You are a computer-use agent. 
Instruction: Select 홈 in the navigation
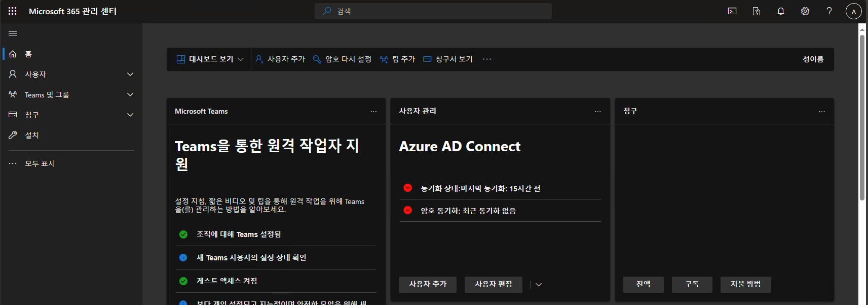point(71,54)
